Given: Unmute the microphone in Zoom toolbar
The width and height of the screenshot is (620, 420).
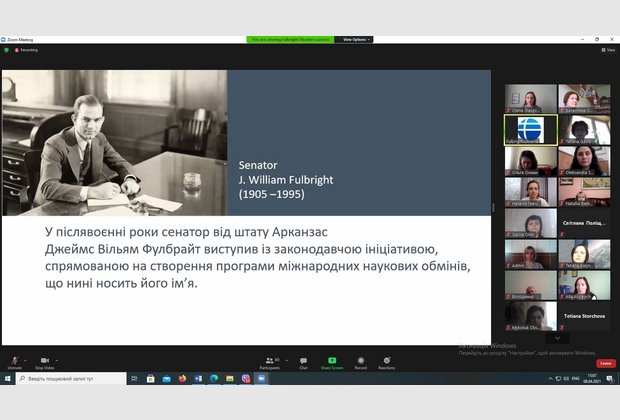Looking at the screenshot, I should [x=14, y=361].
